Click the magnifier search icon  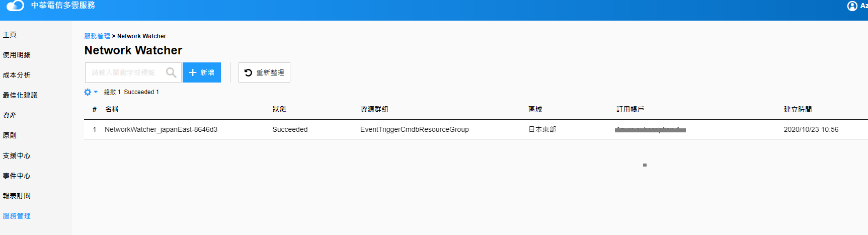pyautogui.click(x=171, y=72)
